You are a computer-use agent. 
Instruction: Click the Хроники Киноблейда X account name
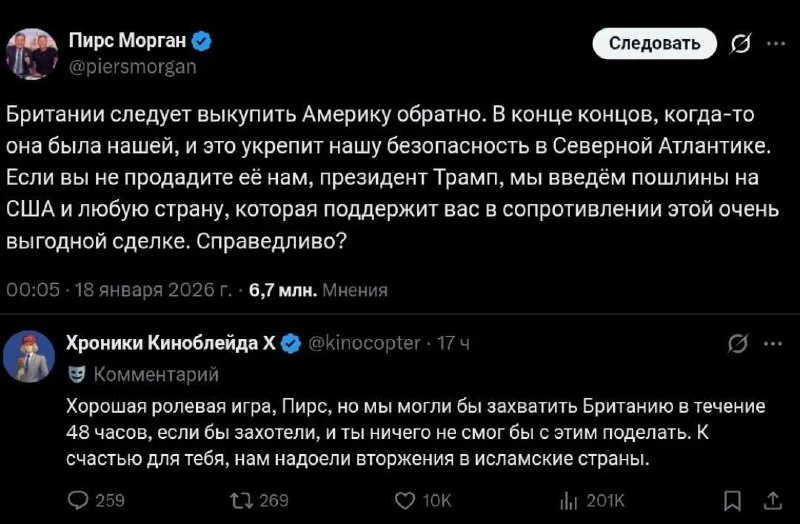169,343
